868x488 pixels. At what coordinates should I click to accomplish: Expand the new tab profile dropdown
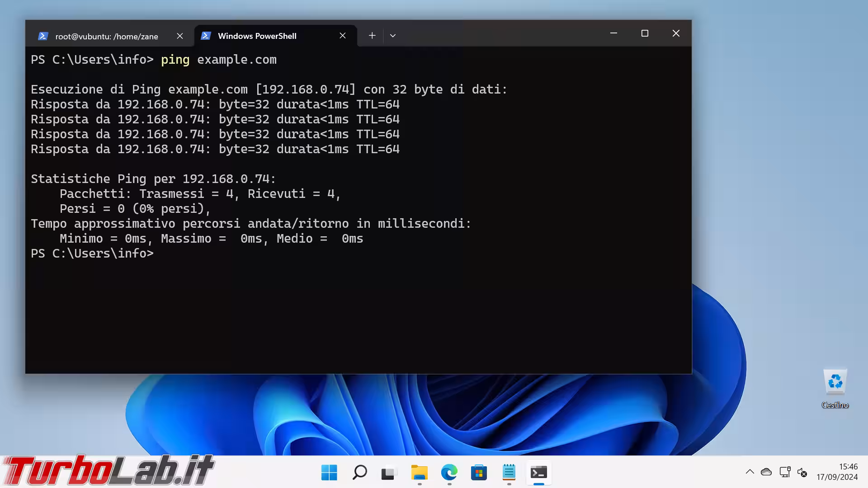(x=393, y=36)
